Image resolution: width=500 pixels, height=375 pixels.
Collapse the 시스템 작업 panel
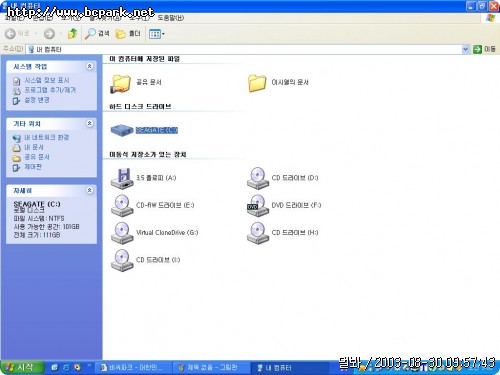(89, 66)
